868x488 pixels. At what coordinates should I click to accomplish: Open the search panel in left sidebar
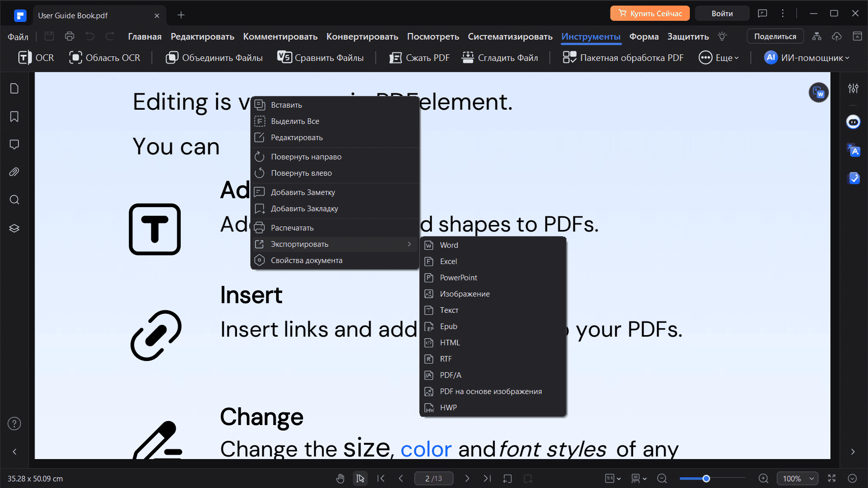tap(14, 200)
